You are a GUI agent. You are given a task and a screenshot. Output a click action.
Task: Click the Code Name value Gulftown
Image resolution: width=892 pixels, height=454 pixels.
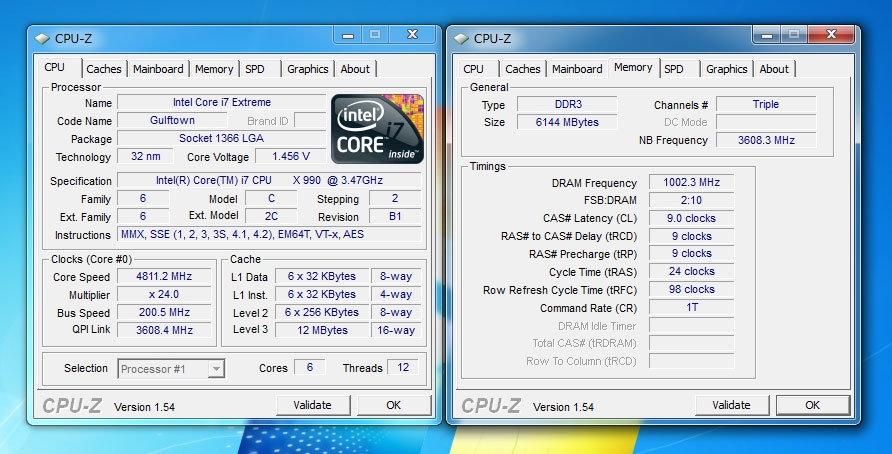pos(172,121)
